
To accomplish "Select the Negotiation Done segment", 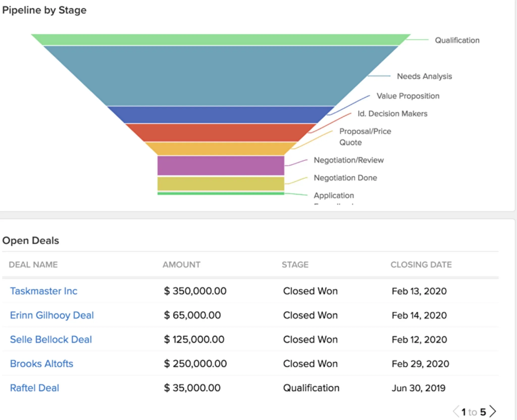I will pyautogui.click(x=220, y=183).
